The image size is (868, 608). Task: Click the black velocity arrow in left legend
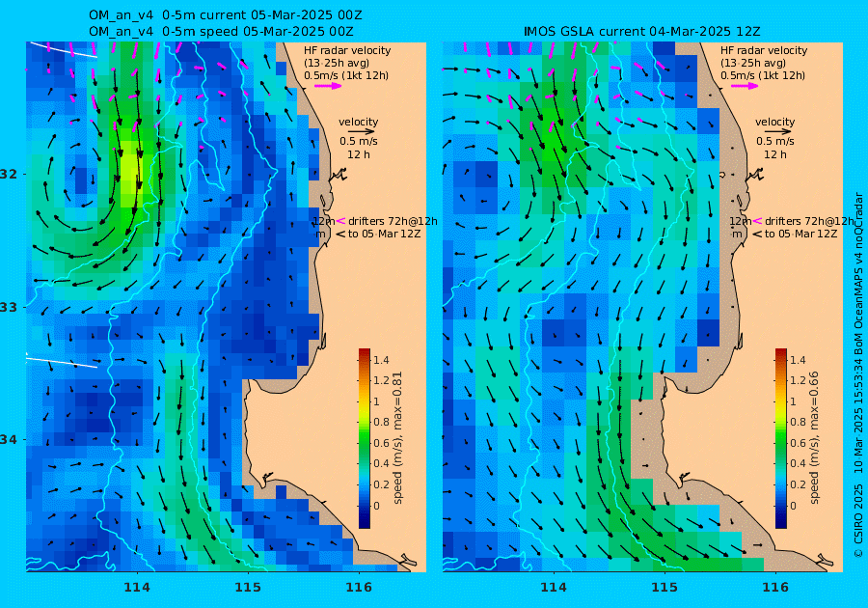pos(362,132)
